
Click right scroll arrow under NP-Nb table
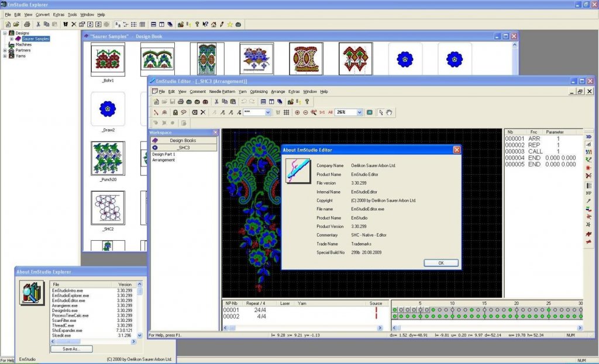tap(380, 328)
